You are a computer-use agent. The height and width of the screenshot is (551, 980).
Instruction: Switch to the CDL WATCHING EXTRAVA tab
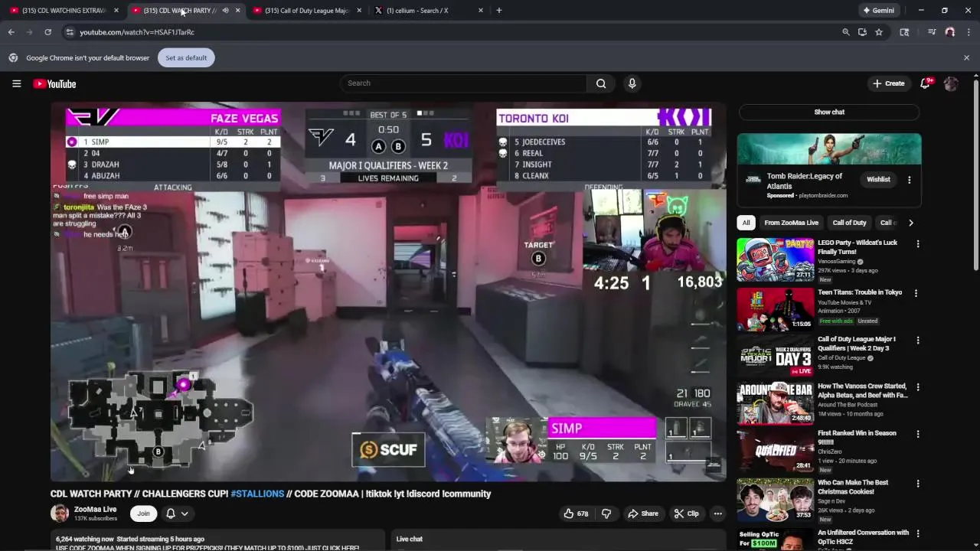coord(64,11)
